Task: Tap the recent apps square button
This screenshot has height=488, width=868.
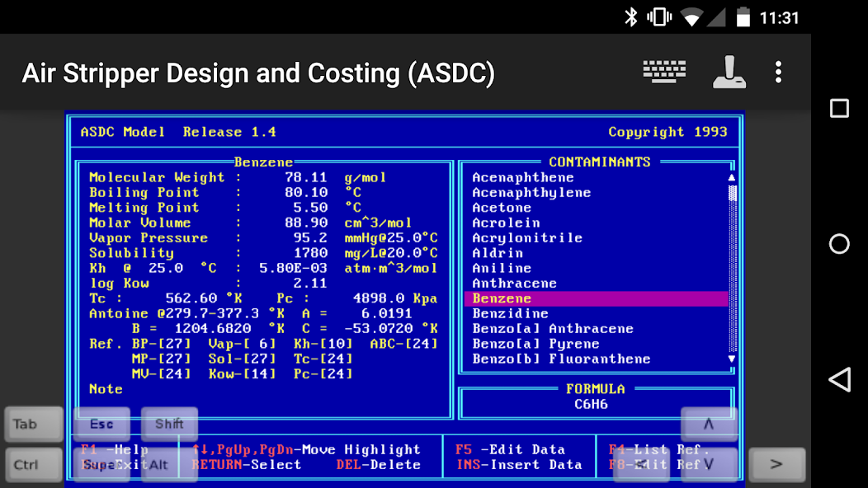Action: click(x=839, y=108)
